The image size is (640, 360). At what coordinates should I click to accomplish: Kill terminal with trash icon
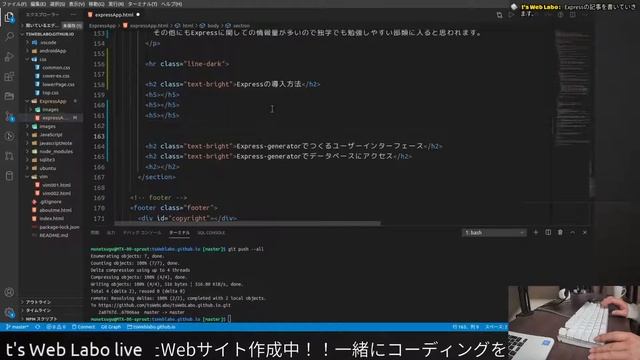pyautogui.click(x=560, y=232)
